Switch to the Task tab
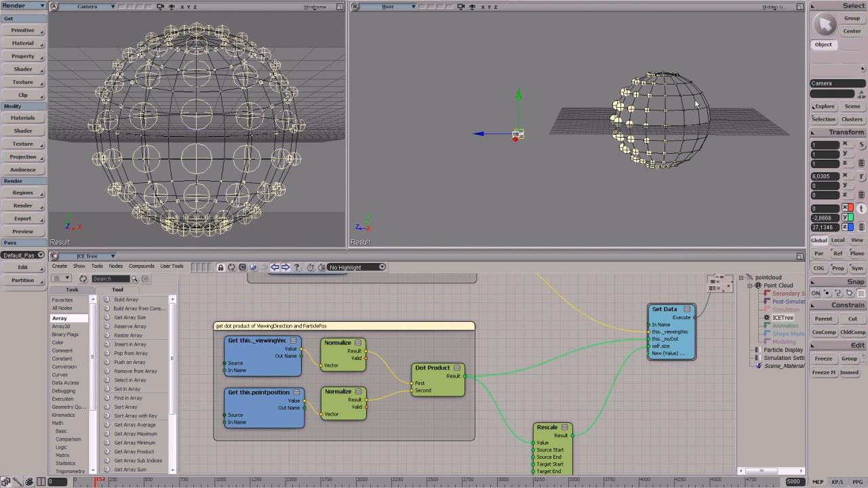This screenshot has width=868, height=488. point(72,289)
